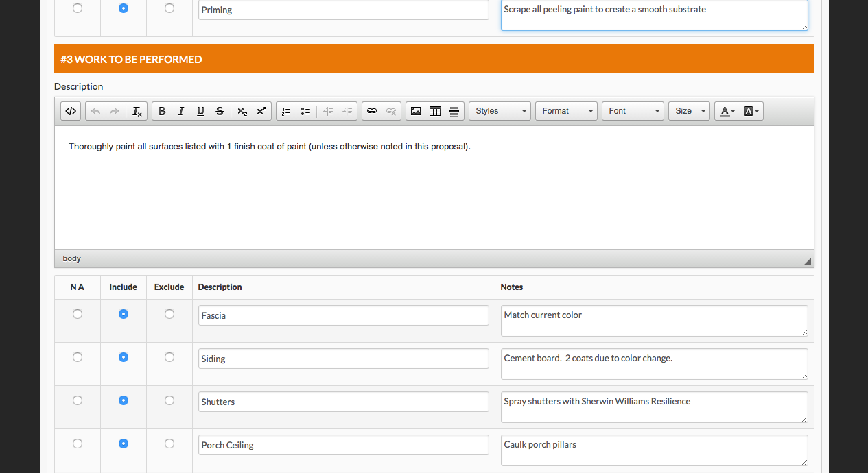Click the 'Description' label above the editor
Viewport: 868px width, 473px height.
pos(79,86)
